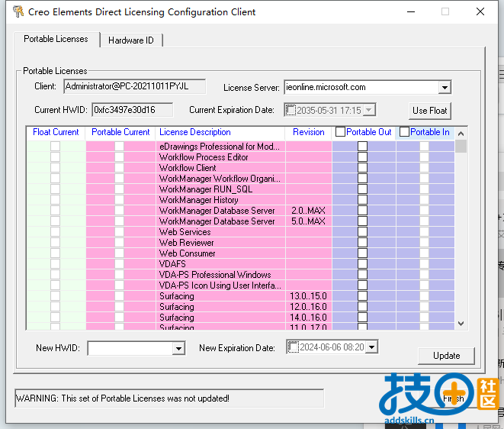Check the Portable In header checkbox

pyautogui.click(x=404, y=132)
